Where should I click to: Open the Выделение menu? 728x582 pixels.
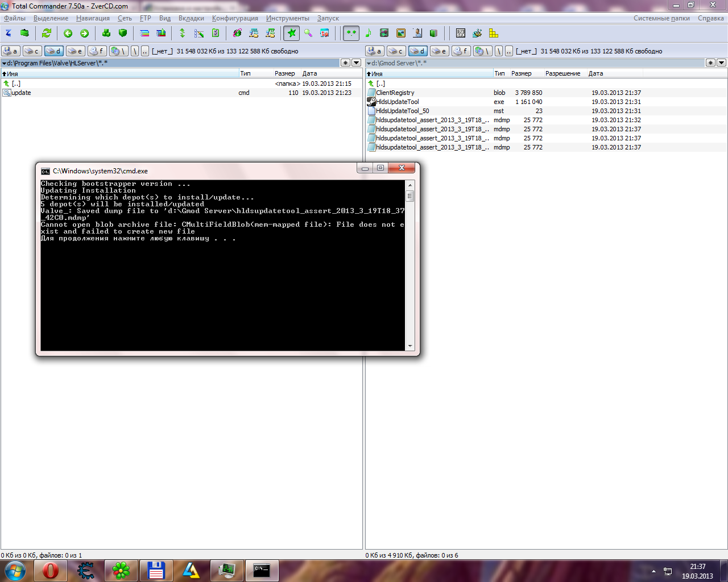[51, 18]
